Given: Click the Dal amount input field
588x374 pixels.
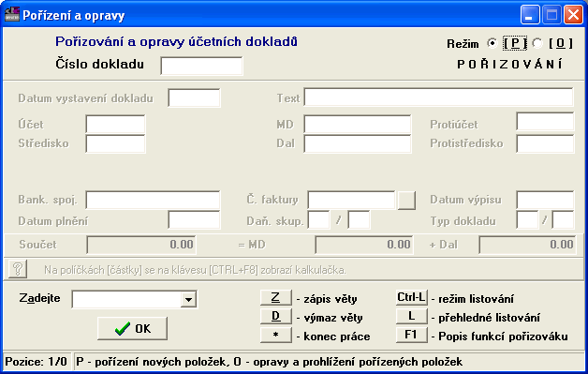Looking at the screenshot, I should point(358,143).
